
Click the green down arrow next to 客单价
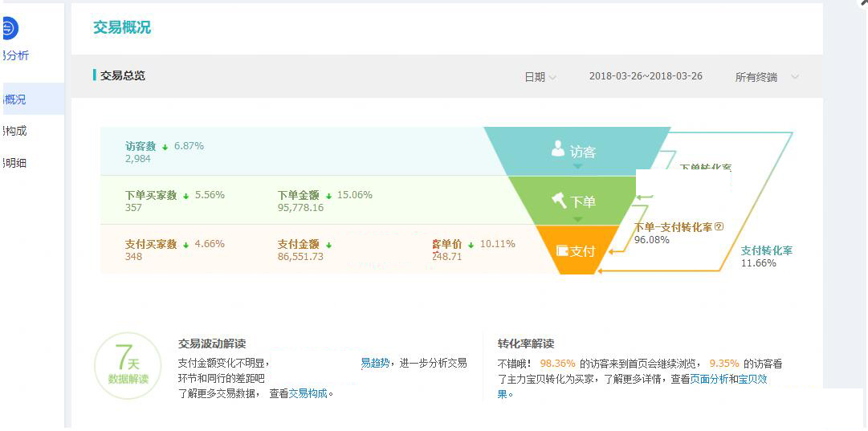click(x=471, y=245)
